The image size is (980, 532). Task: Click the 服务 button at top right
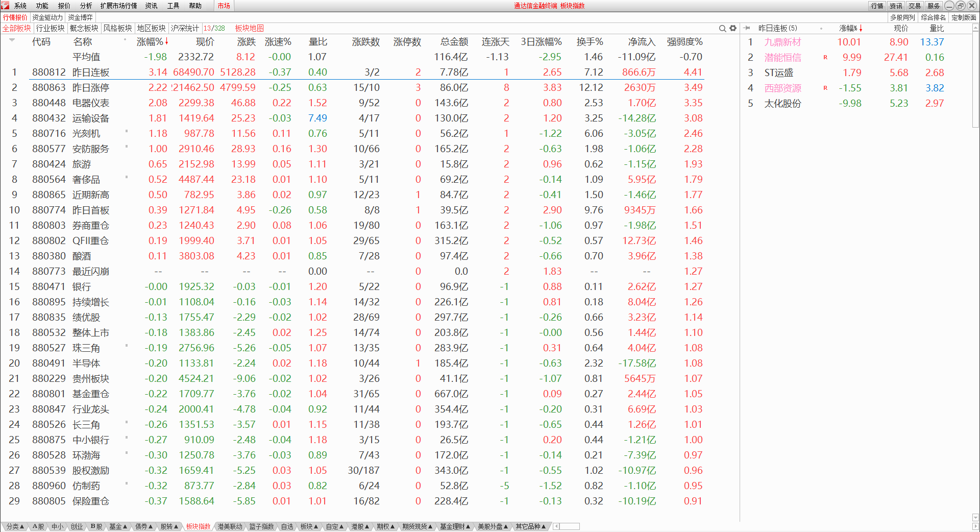tap(934, 6)
